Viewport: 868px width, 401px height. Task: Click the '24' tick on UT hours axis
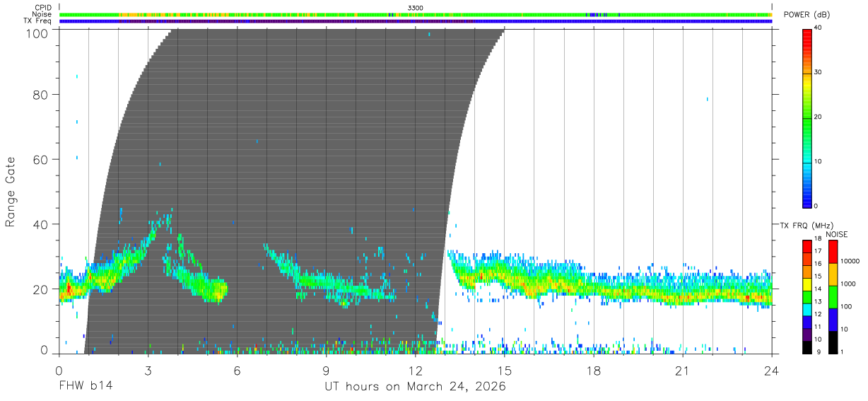771,370
